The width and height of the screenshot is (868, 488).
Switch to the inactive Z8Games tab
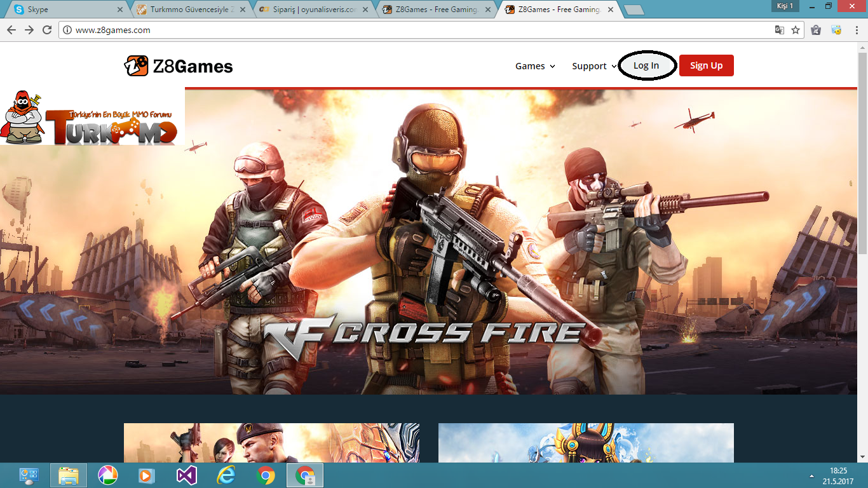point(436,10)
